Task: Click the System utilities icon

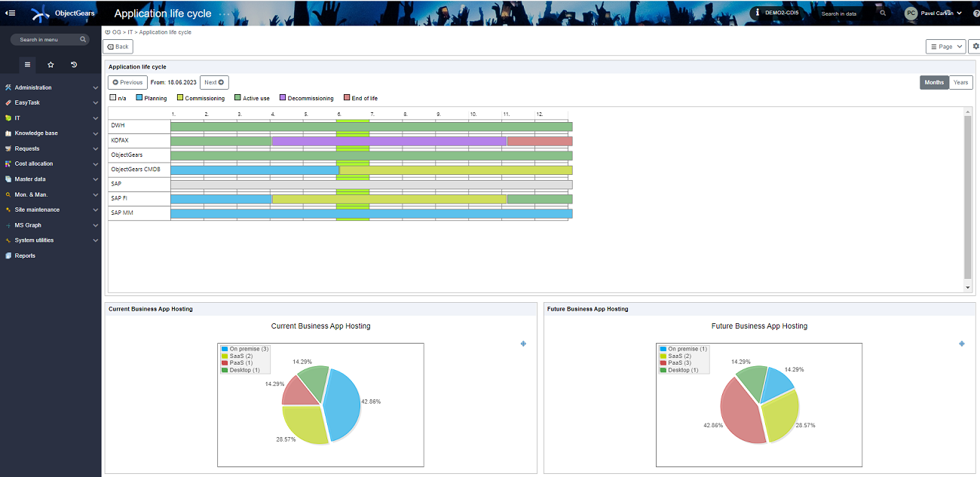Action: pyautogui.click(x=8, y=240)
